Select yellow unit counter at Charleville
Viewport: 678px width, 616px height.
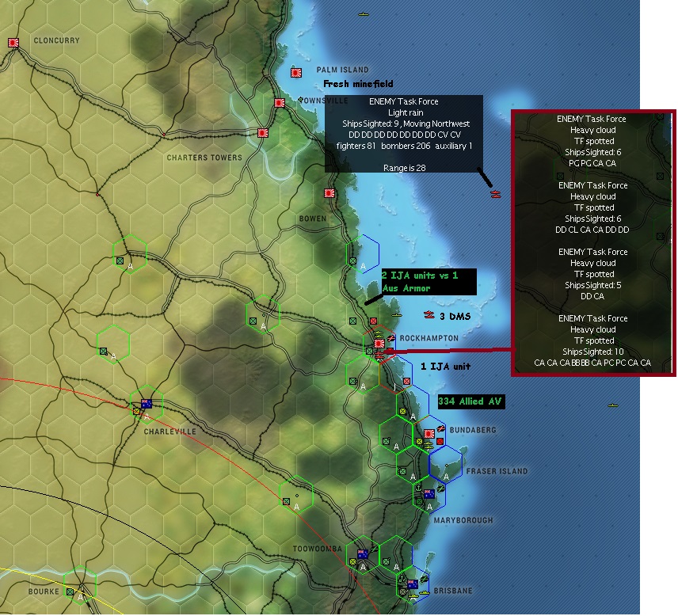coord(137,411)
